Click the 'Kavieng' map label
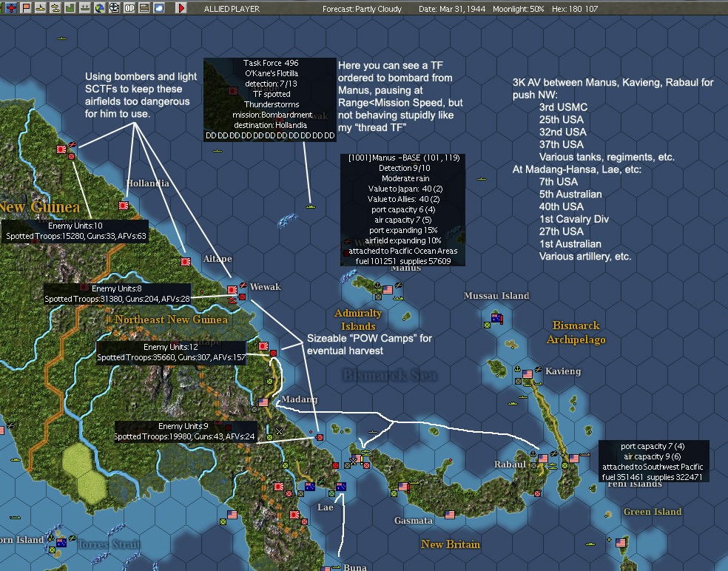The width and height of the screenshot is (728, 571). [563, 371]
